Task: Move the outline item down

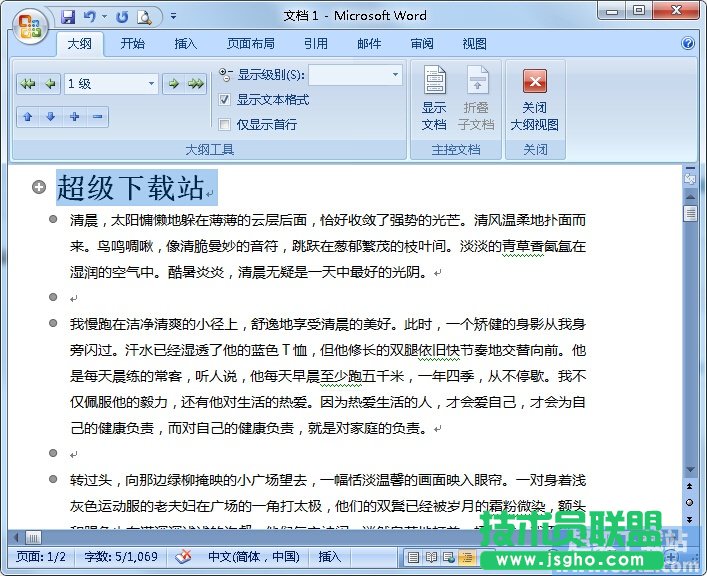Action: click(x=51, y=117)
